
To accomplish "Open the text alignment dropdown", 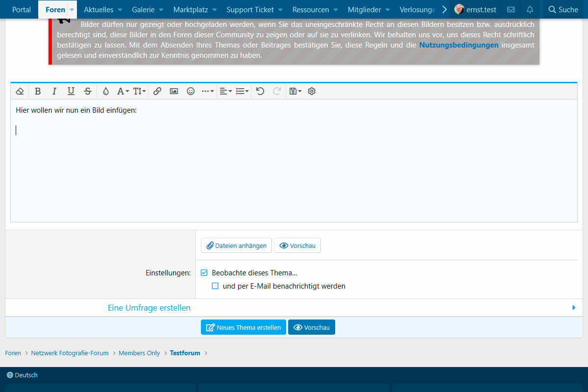I will pyautogui.click(x=226, y=91).
